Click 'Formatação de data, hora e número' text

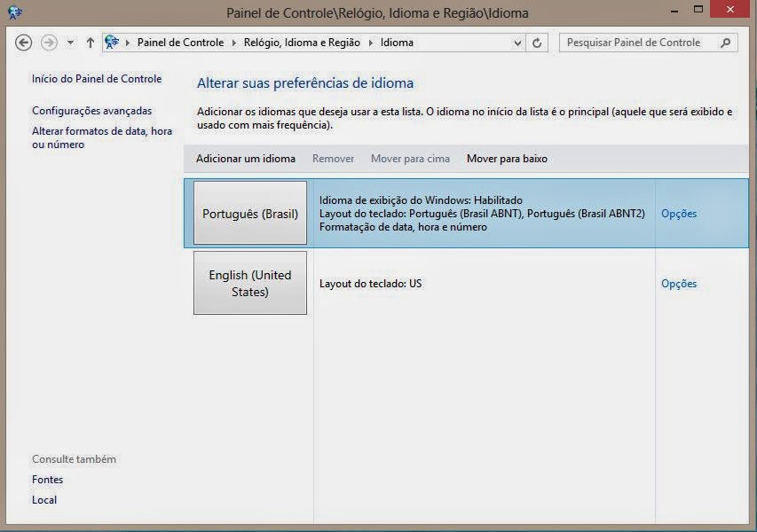403,227
